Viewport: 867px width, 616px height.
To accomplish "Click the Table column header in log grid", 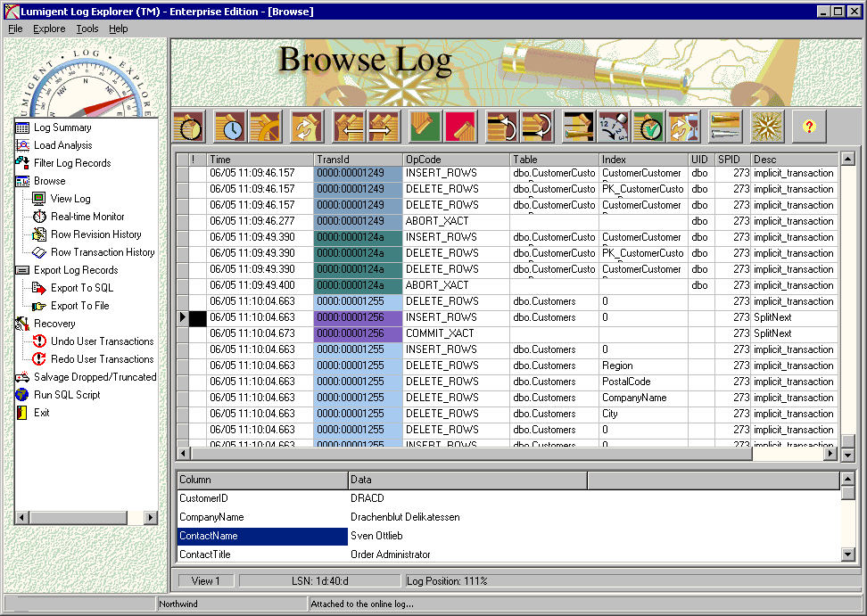I will (x=555, y=159).
